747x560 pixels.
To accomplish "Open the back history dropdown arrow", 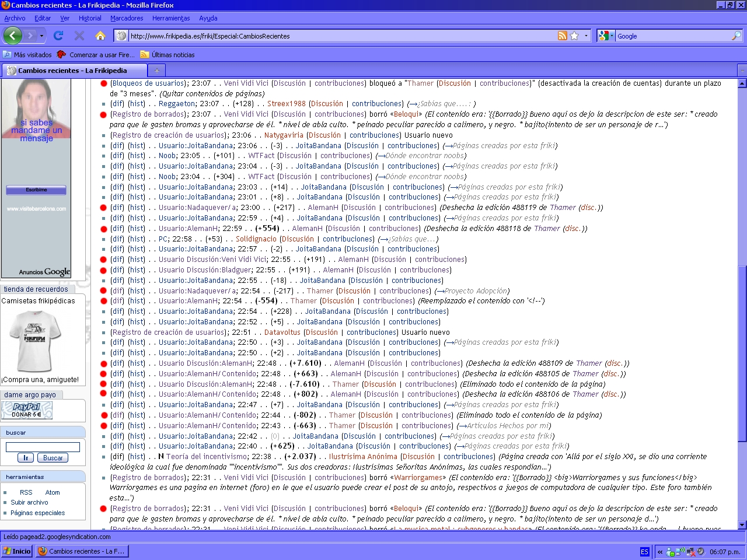I will coord(41,36).
